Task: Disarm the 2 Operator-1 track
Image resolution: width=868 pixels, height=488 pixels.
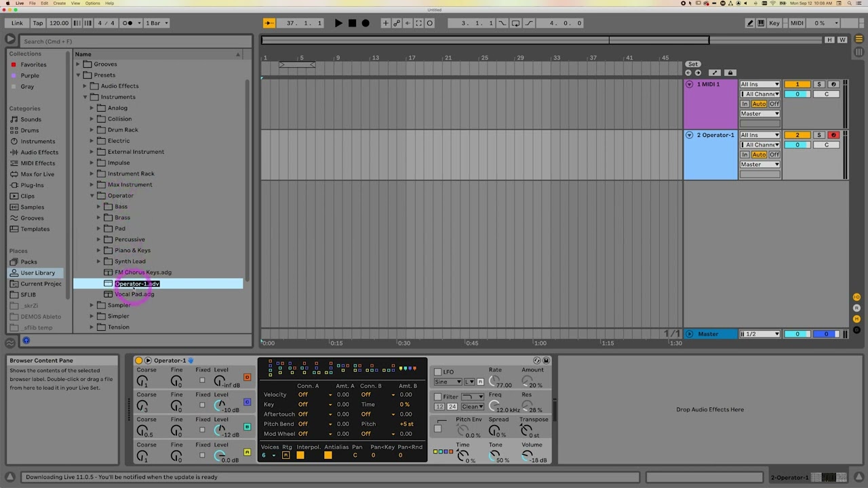Action: tap(833, 135)
